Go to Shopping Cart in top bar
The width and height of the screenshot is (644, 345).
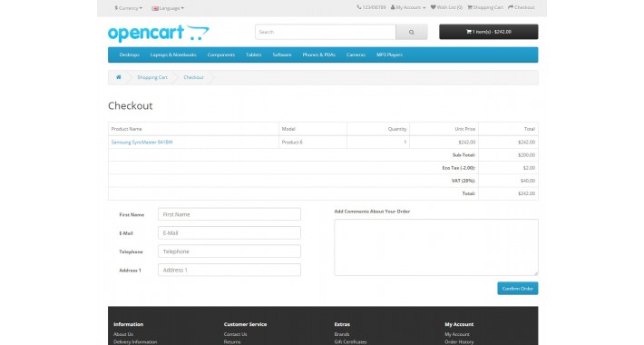(485, 7)
